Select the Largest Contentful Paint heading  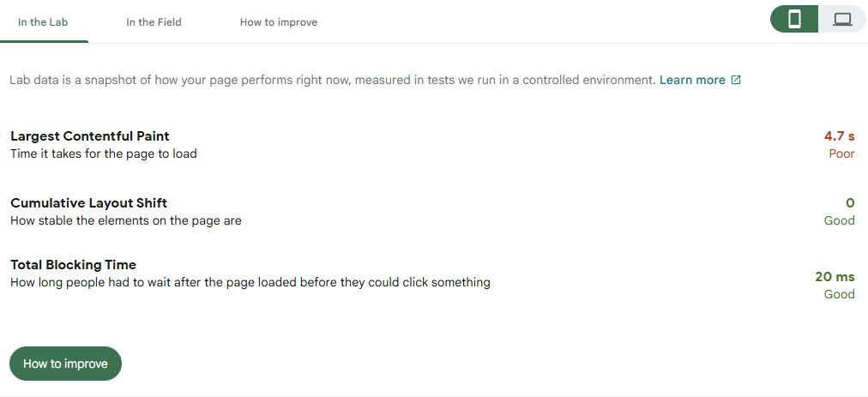(90, 136)
